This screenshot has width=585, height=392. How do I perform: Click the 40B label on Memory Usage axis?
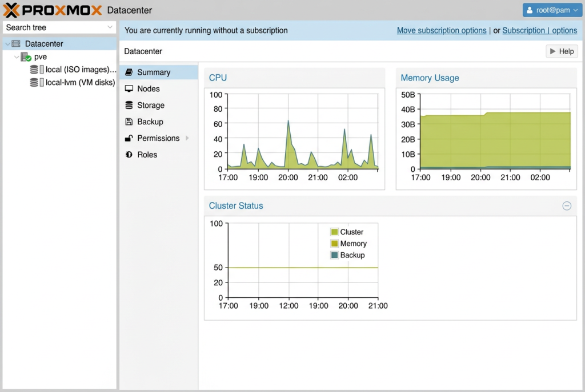point(408,109)
